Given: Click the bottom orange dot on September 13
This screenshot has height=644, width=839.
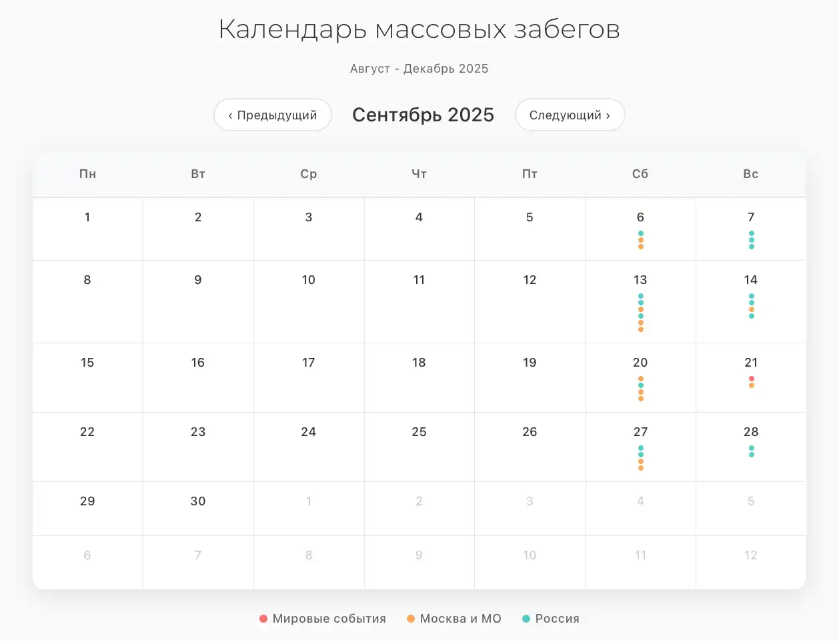Looking at the screenshot, I should click(x=641, y=329).
